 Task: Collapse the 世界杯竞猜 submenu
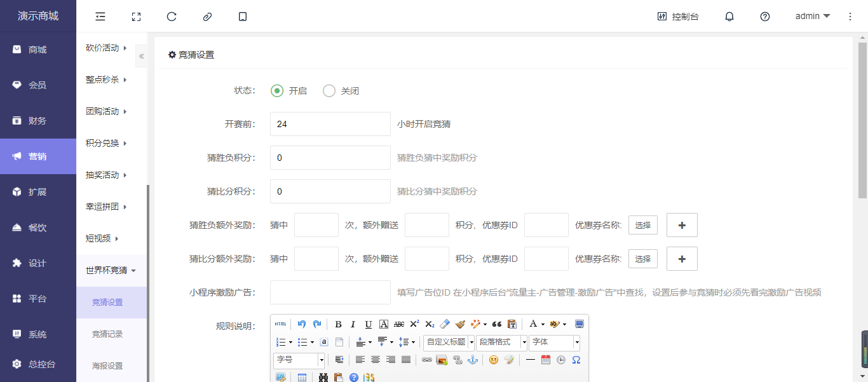click(x=111, y=270)
